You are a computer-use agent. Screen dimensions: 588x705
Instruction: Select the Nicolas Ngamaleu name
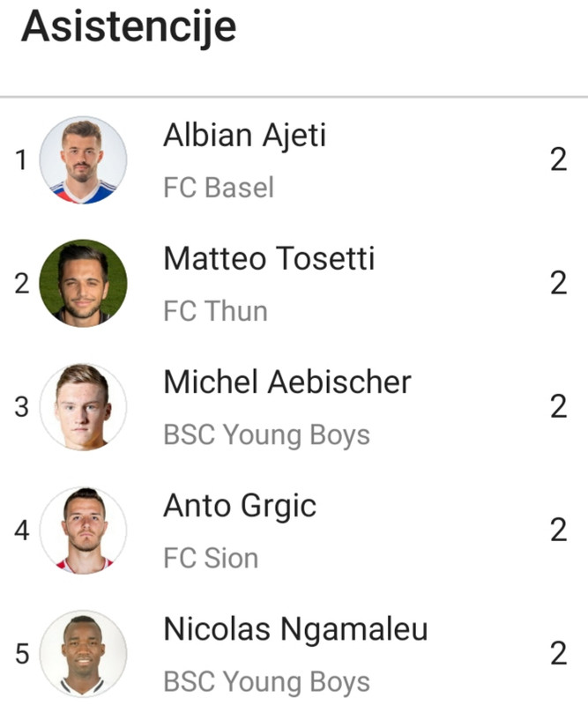coord(295,630)
